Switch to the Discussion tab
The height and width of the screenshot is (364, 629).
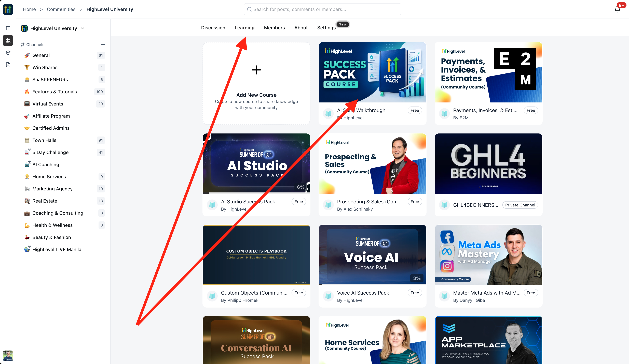point(213,28)
